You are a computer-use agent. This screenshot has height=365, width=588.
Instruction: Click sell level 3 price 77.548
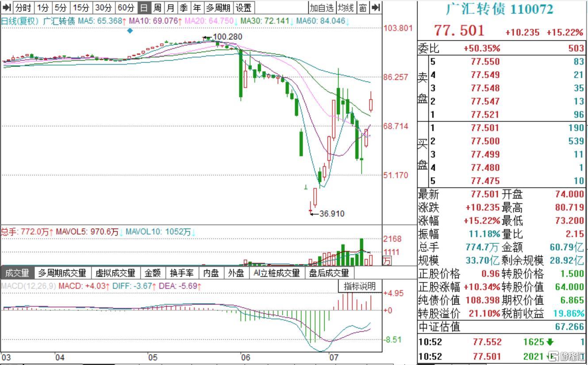point(485,88)
